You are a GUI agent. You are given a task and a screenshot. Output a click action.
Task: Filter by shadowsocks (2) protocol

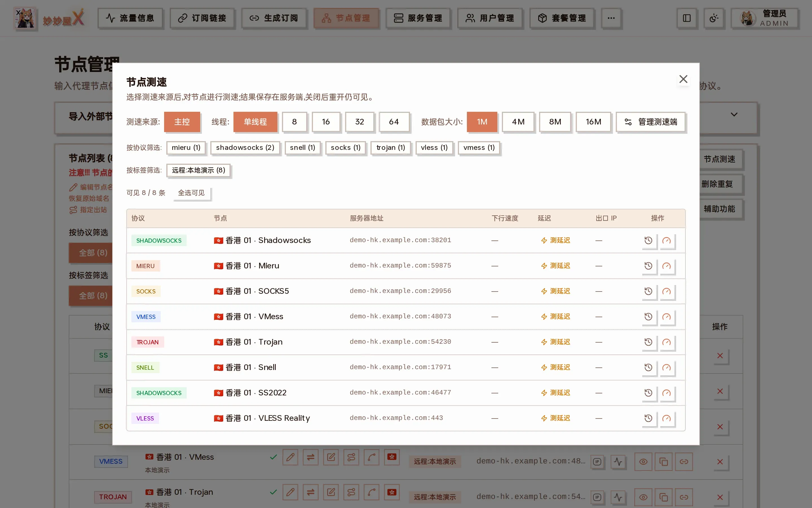pos(245,148)
